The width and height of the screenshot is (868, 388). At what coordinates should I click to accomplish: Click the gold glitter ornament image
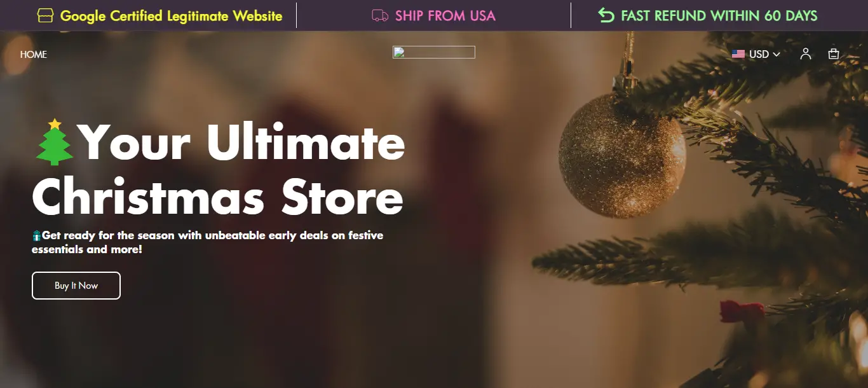click(x=622, y=155)
